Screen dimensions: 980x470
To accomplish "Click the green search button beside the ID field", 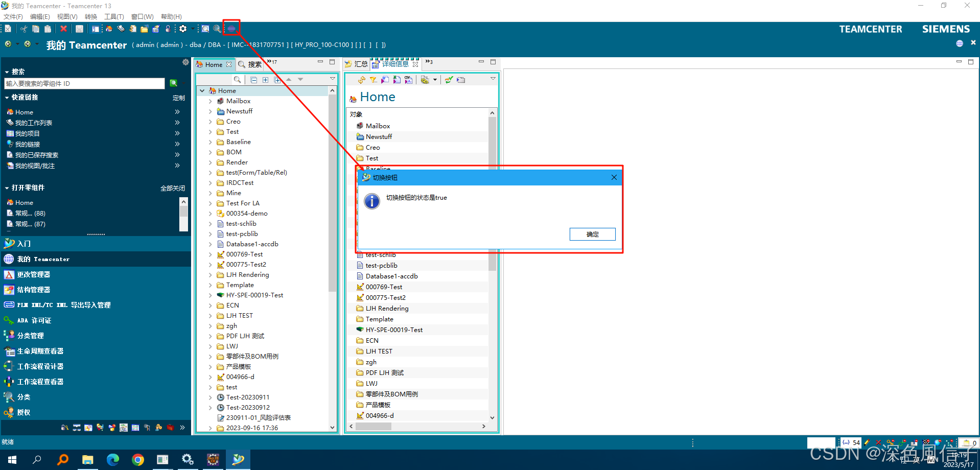I will pyautogui.click(x=174, y=83).
